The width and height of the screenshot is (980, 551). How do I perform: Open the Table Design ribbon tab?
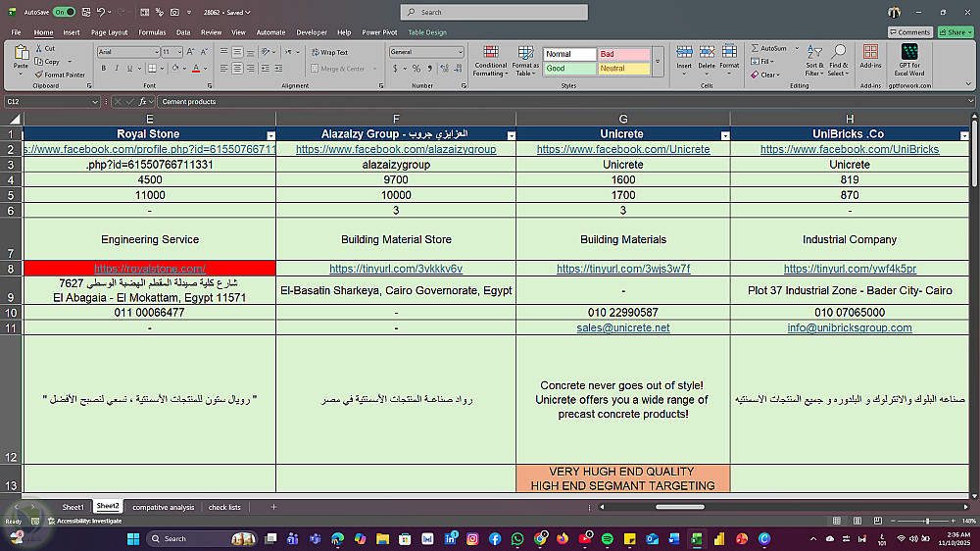[427, 32]
